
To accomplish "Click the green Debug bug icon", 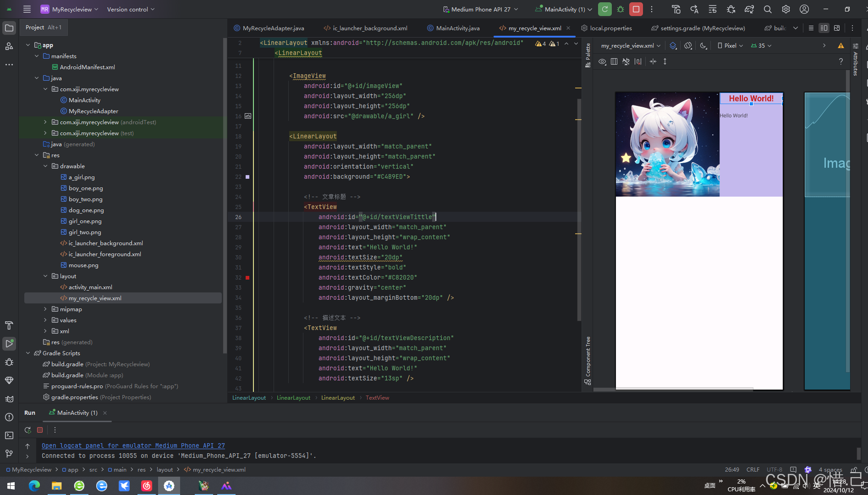I will tap(621, 9).
